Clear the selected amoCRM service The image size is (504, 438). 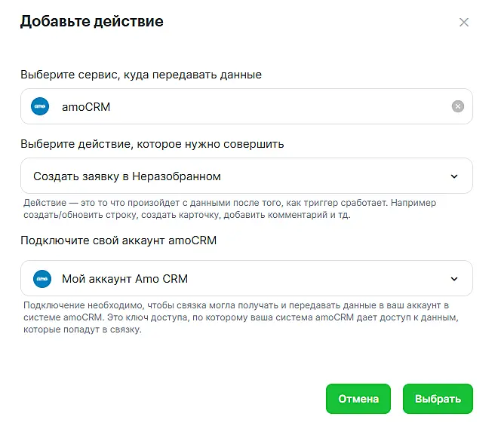(457, 106)
